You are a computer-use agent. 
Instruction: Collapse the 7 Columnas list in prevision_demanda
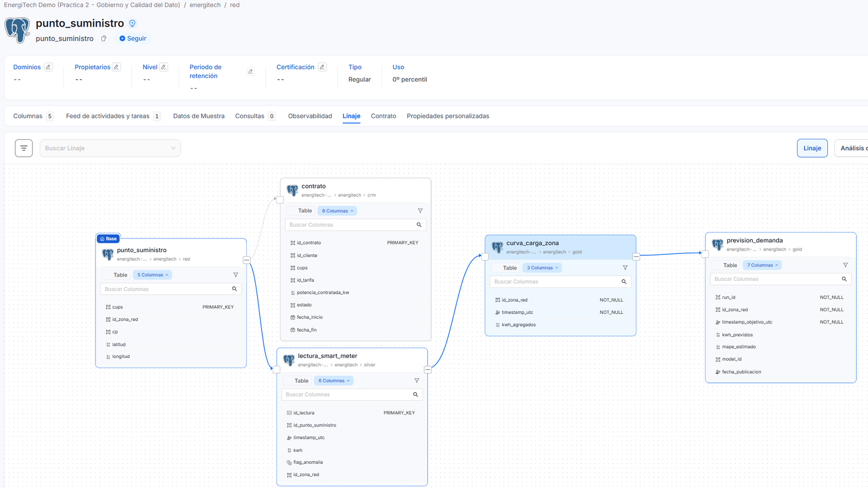pos(762,265)
